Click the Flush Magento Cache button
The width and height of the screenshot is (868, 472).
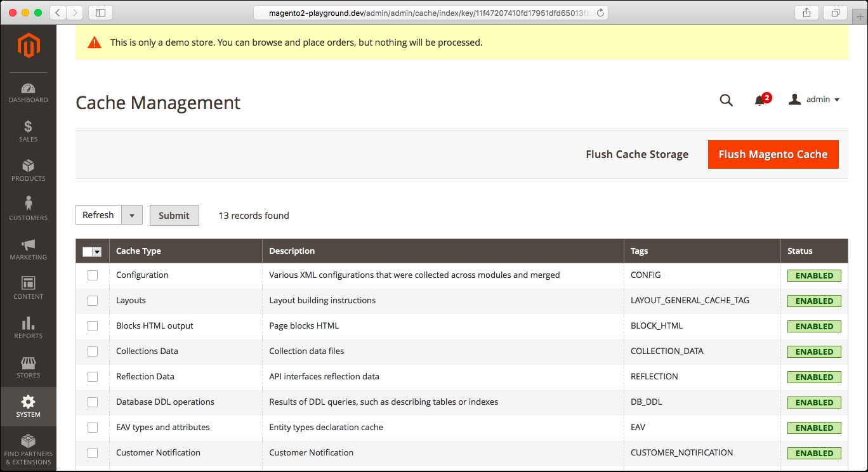[x=773, y=154]
